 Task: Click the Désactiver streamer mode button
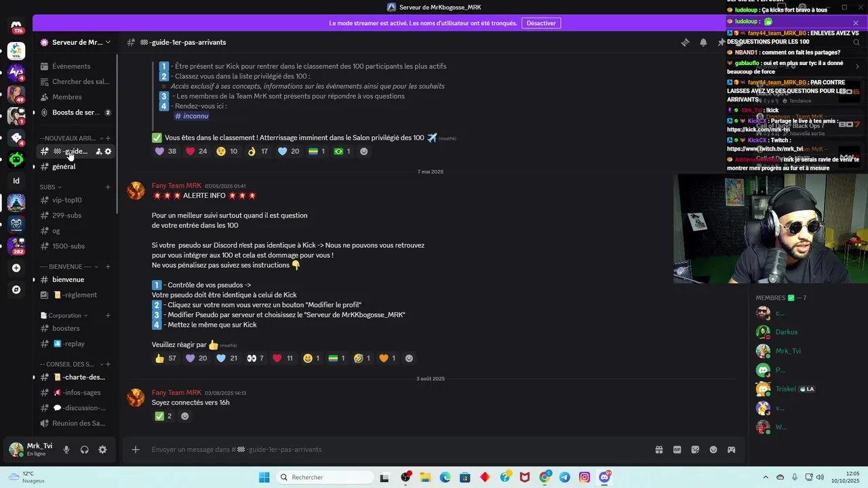click(541, 23)
